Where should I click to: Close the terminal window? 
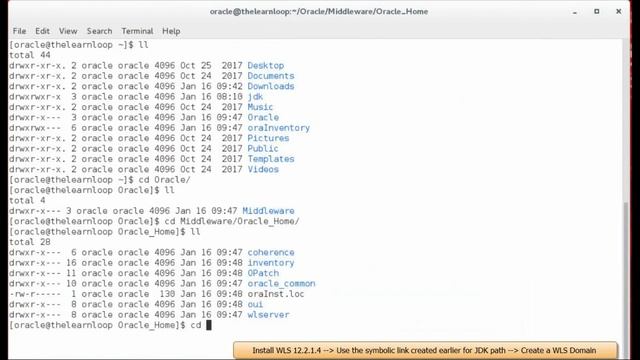click(618, 11)
